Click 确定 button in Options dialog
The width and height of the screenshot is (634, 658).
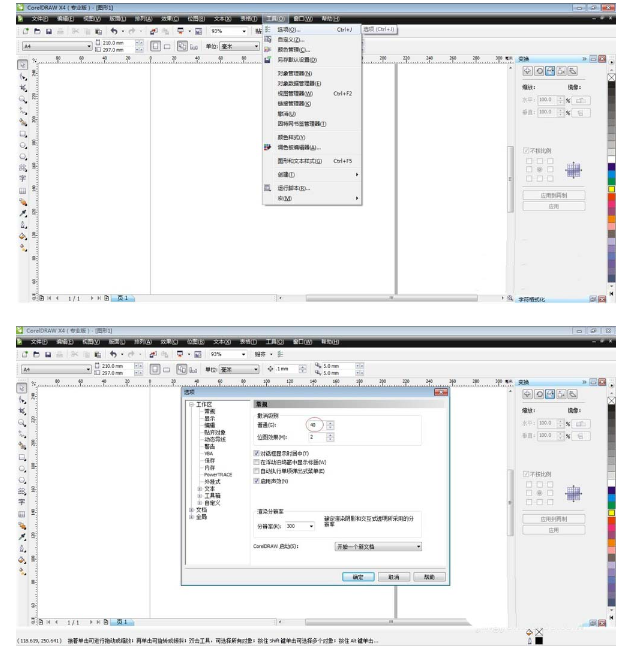pos(358,577)
